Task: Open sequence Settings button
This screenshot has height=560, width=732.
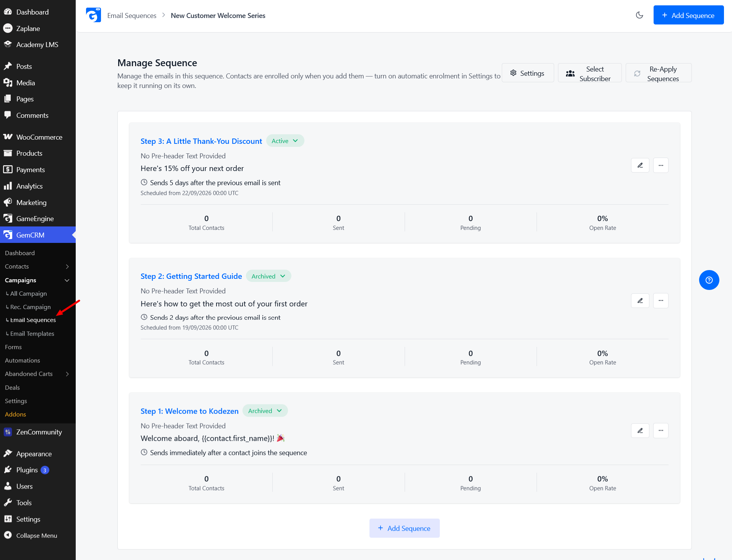Action: pos(527,73)
